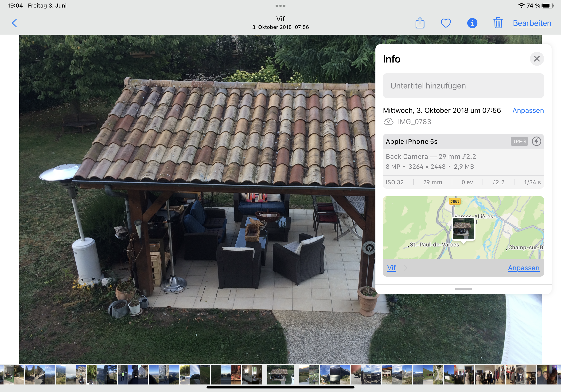Open the three-dot multitasking menu

point(280,6)
